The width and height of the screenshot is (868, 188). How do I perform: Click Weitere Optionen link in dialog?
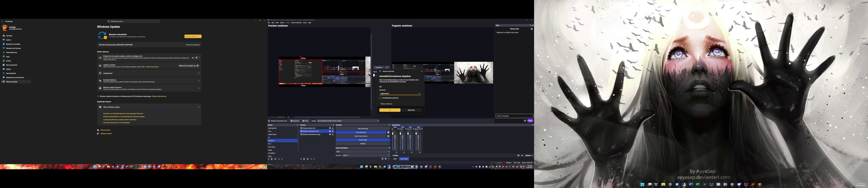[386, 104]
